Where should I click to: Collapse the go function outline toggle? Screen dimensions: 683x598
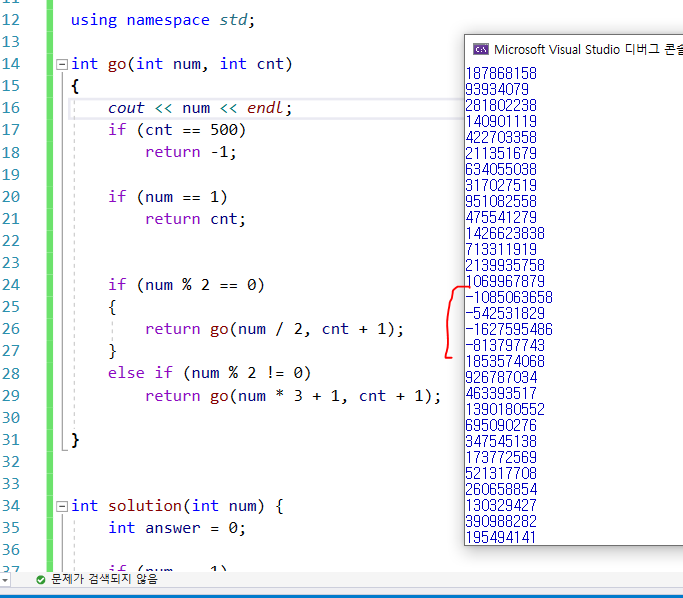(x=62, y=64)
